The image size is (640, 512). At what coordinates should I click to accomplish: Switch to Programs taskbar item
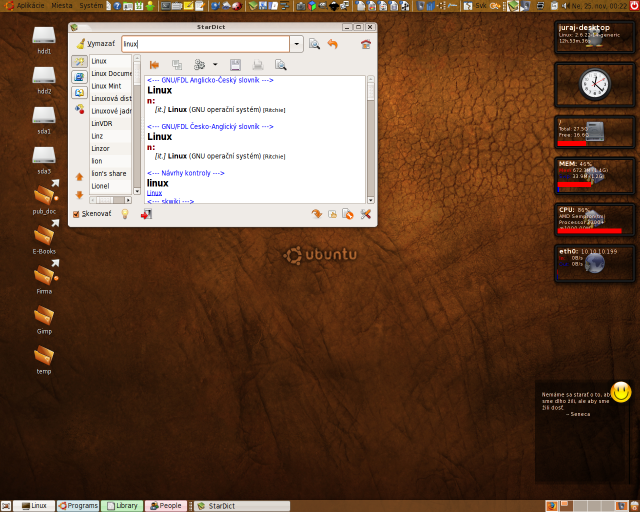78,506
